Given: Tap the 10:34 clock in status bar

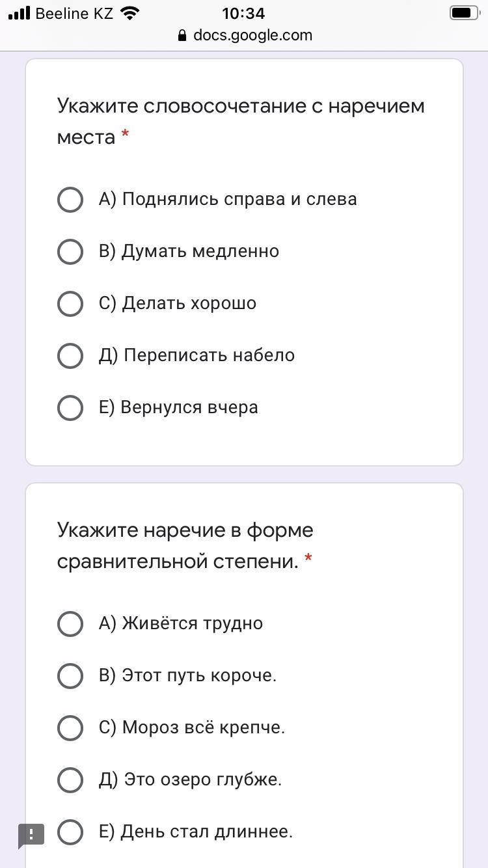Looking at the screenshot, I should point(243,14).
